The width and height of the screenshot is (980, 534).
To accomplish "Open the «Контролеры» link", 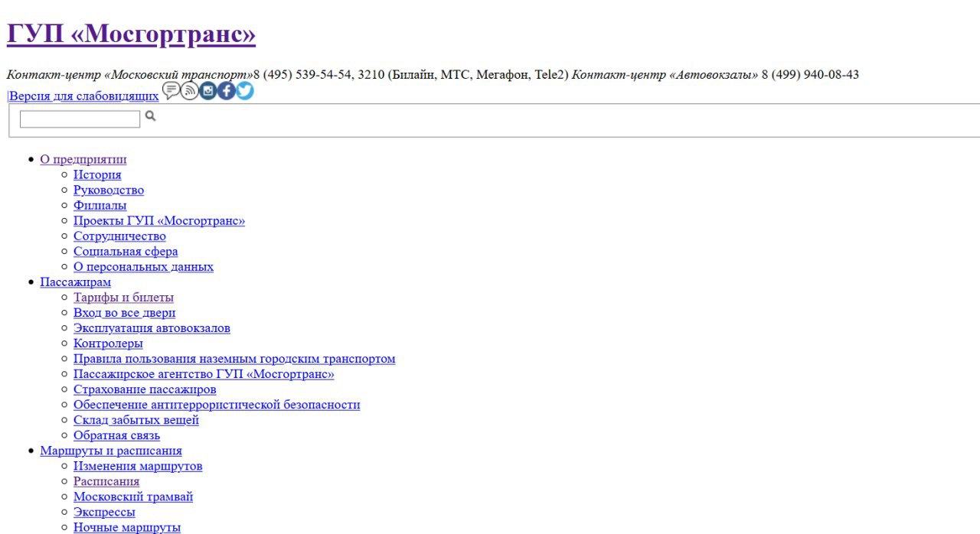I will (108, 343).
